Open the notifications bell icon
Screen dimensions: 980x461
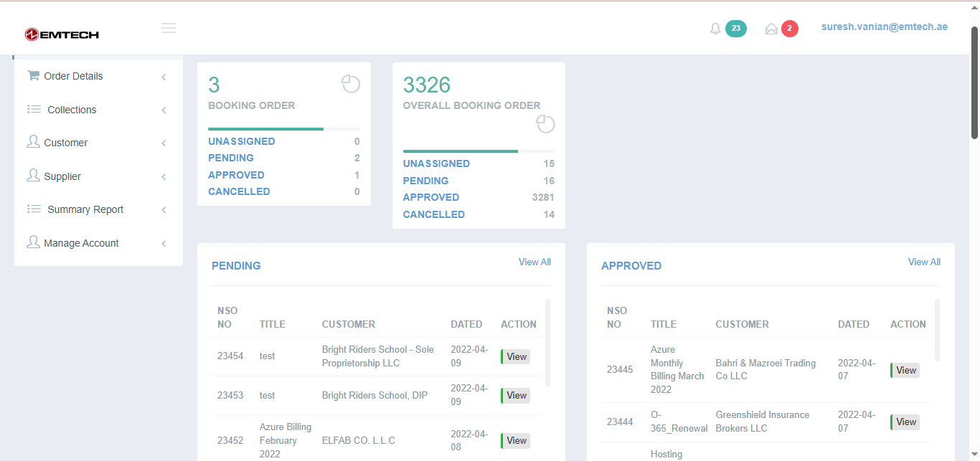(x=715, y=29)
